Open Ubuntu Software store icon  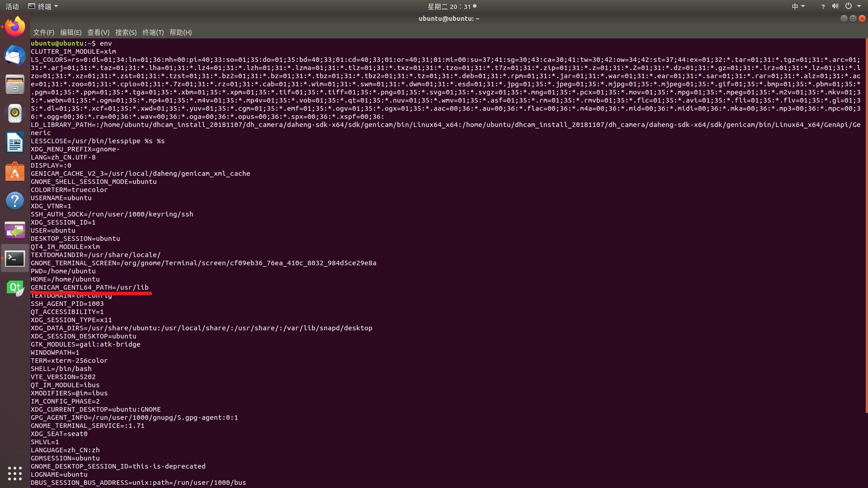click(15, 172)
